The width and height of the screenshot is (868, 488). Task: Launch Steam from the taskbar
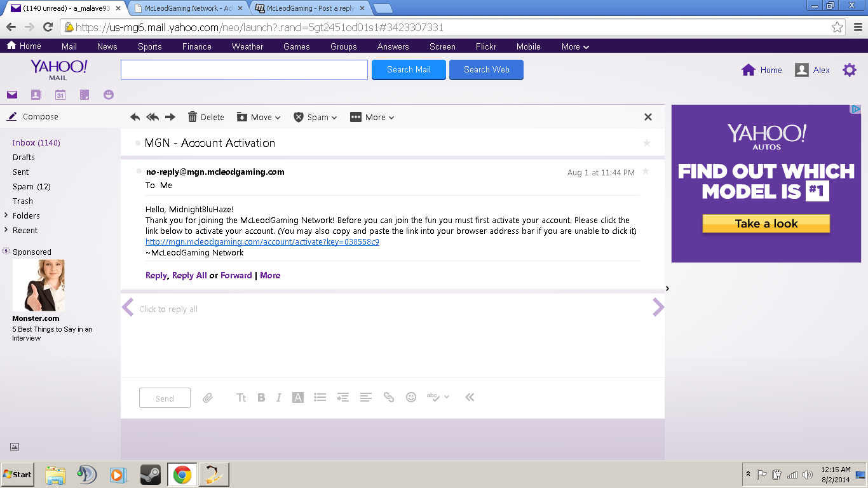click(151, 475)
